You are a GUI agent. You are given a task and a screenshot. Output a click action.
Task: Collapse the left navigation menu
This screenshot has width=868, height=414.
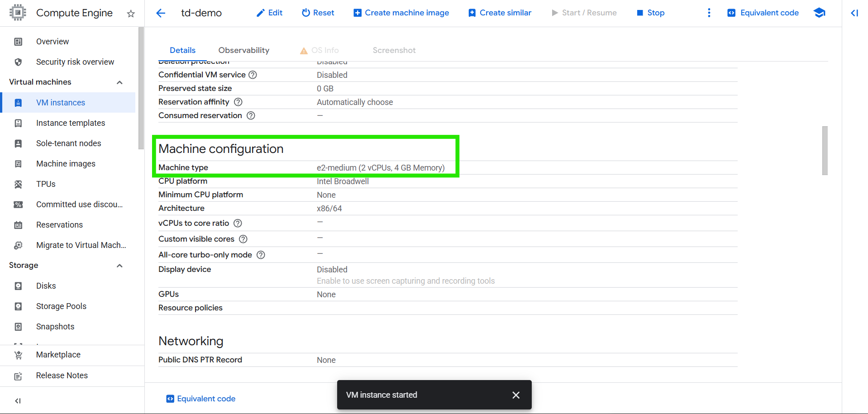coord(18,400)
